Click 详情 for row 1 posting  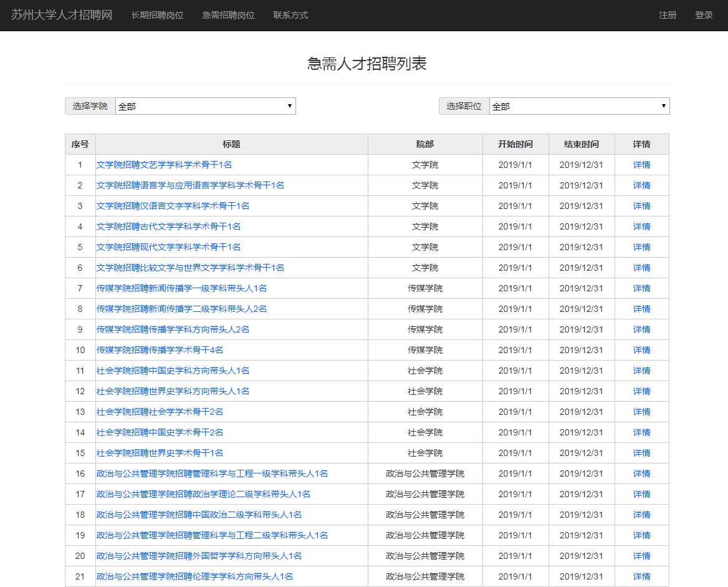click(641, 165)
